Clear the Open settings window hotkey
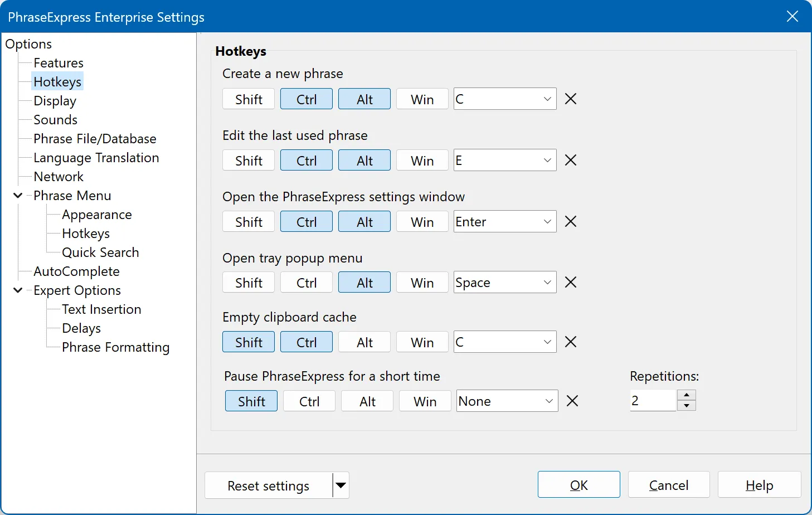Viewport: 812px width, 515px height. (x=570, y=221)
